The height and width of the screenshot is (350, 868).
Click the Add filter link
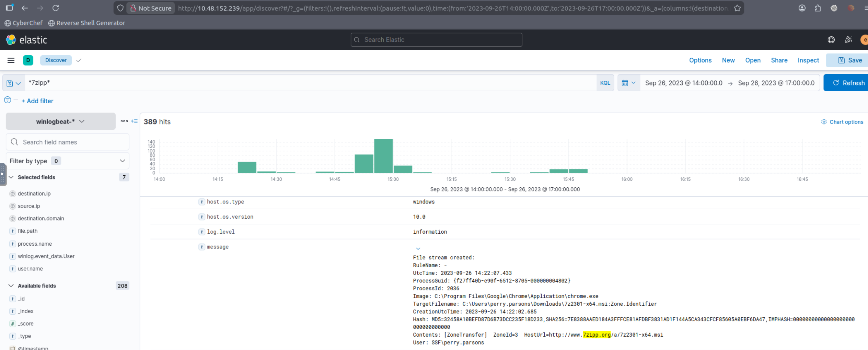[37, 101]
